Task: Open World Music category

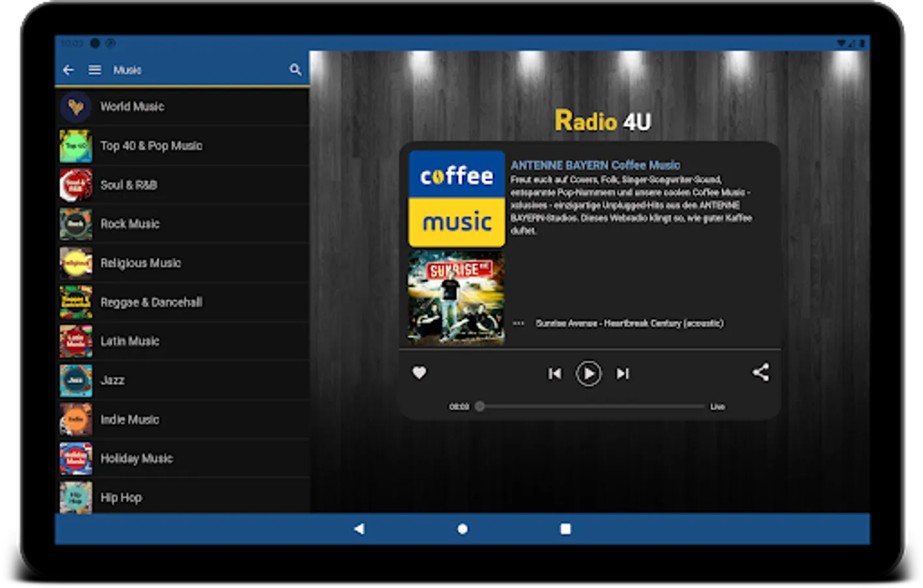Action: pyautogui.click(x=182, y=106)
